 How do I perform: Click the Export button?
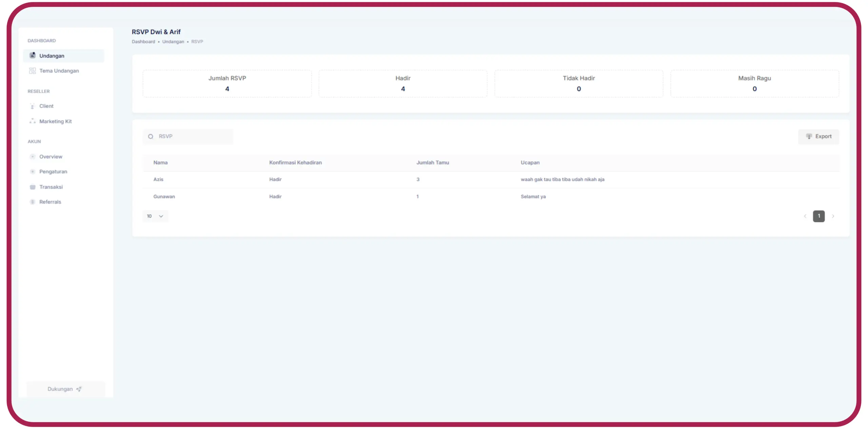pyautogui.click(x=818, y=136)
